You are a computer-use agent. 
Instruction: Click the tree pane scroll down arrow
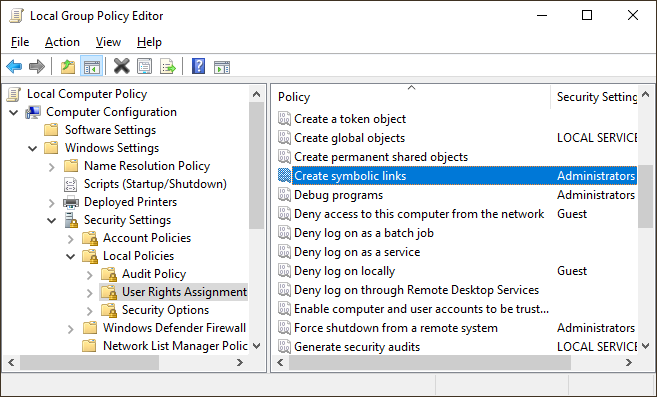click(256, 346)
